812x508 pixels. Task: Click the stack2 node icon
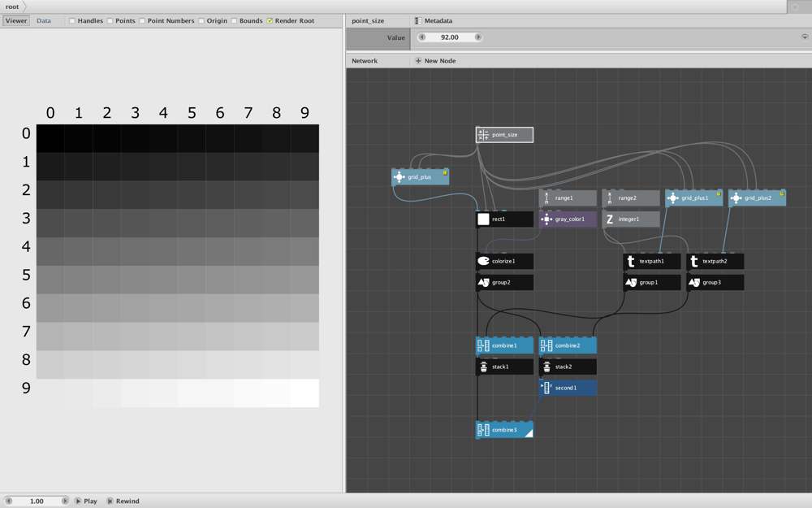(x=546, y=367)
